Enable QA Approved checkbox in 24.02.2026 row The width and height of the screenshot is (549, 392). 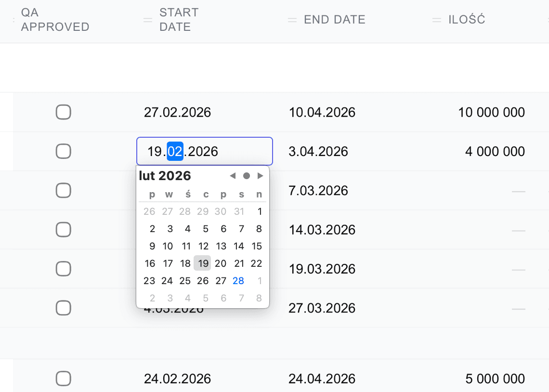point(64,379)
